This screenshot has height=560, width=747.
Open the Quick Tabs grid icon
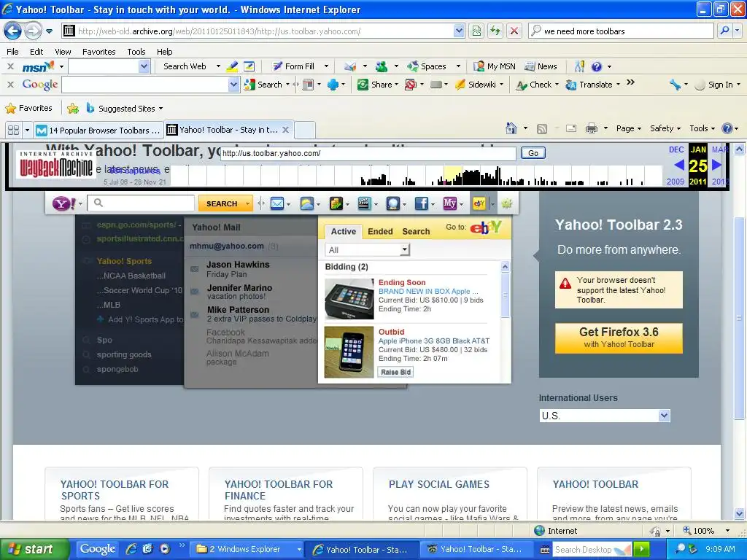coord(13,130)
